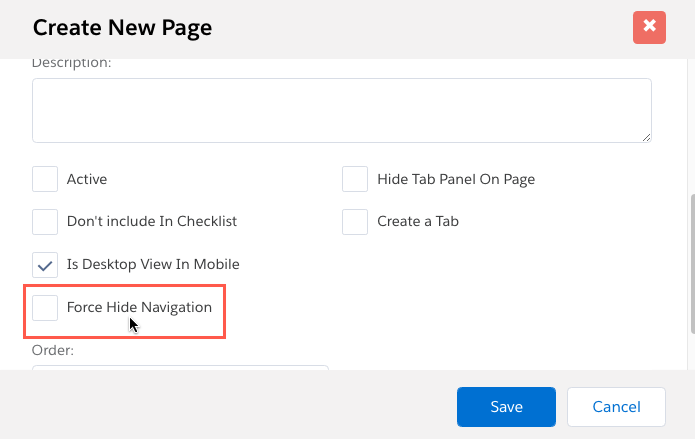The height and width of the screenshot is (439, 695).
Task: Click the Order input field
Action: point(180,367)
